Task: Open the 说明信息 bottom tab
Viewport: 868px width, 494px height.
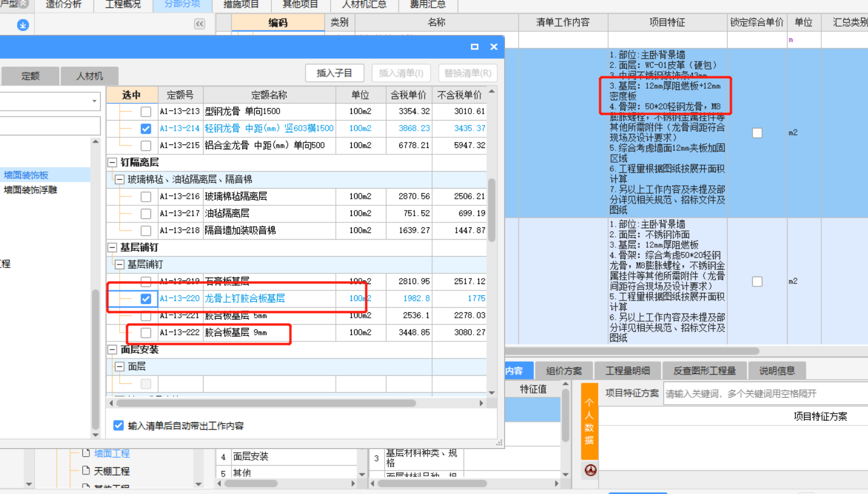Action: tap(777, 371)
